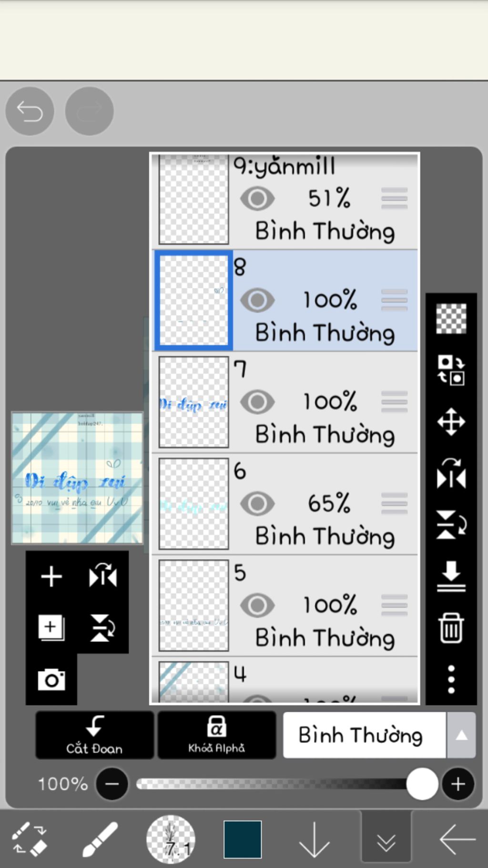Expand the blend mode arrow dropdown
Viewport: 488px width, 868px height.
461,735
